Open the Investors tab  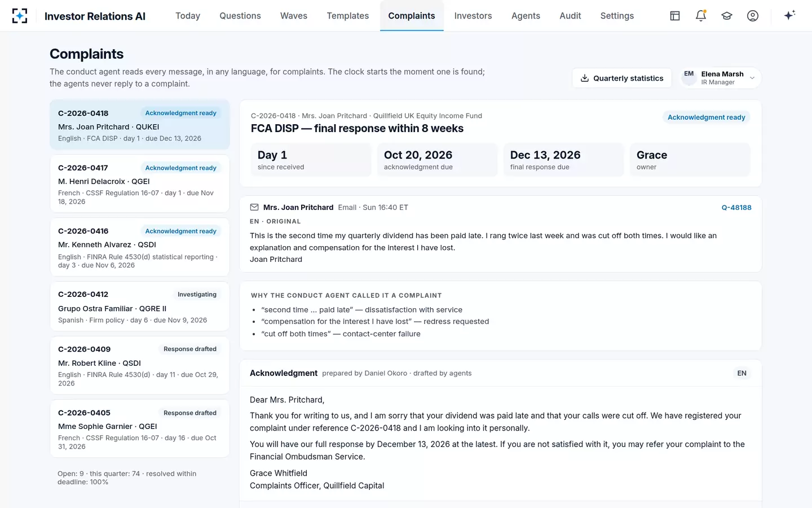[x=473, y=16]
